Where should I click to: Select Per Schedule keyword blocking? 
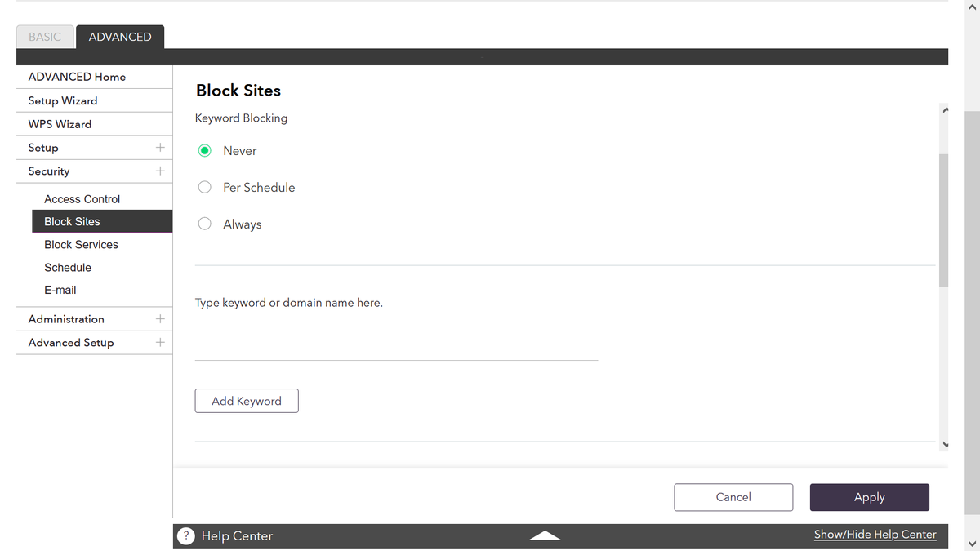pos(205,188)
